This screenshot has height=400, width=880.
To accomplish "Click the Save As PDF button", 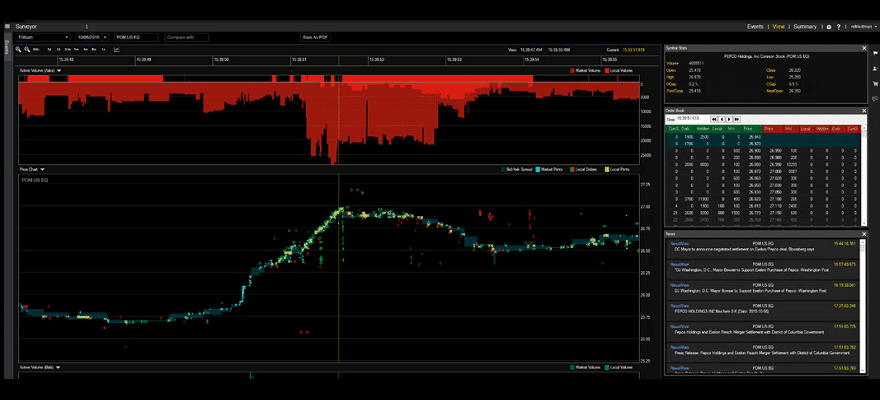I will point(315,37).
